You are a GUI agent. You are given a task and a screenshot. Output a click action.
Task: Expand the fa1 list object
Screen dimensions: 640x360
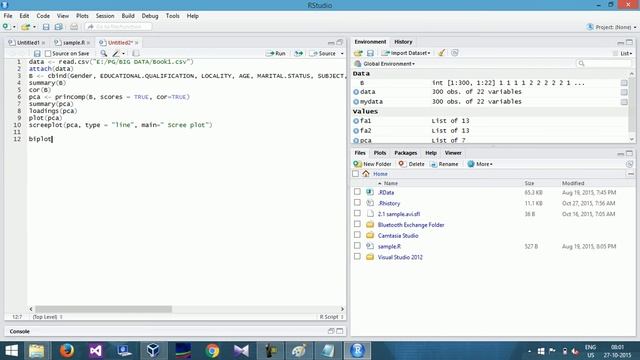pyautogui.click(x=356, y=121)
